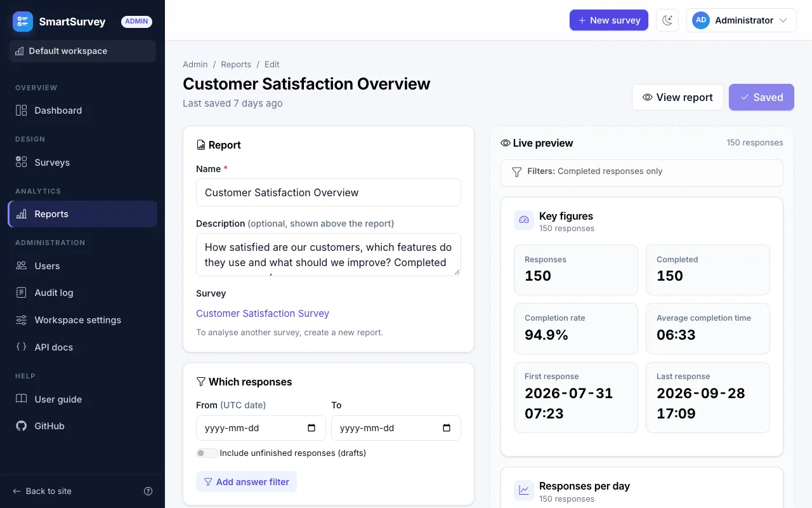This screenshot has width=812, height=508.
Task: Open Dashboard in the sidebar
Action: coord(82,110)
